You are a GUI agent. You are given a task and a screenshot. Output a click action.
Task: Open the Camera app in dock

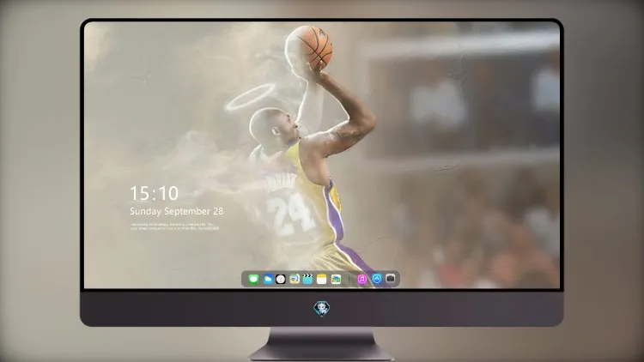tap(391, 279)
